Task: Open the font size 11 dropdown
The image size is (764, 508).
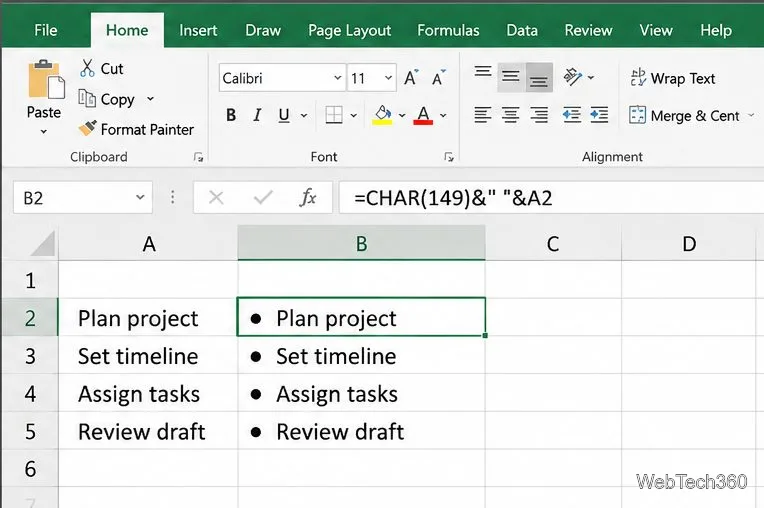Action: click(x=388, y=78)
